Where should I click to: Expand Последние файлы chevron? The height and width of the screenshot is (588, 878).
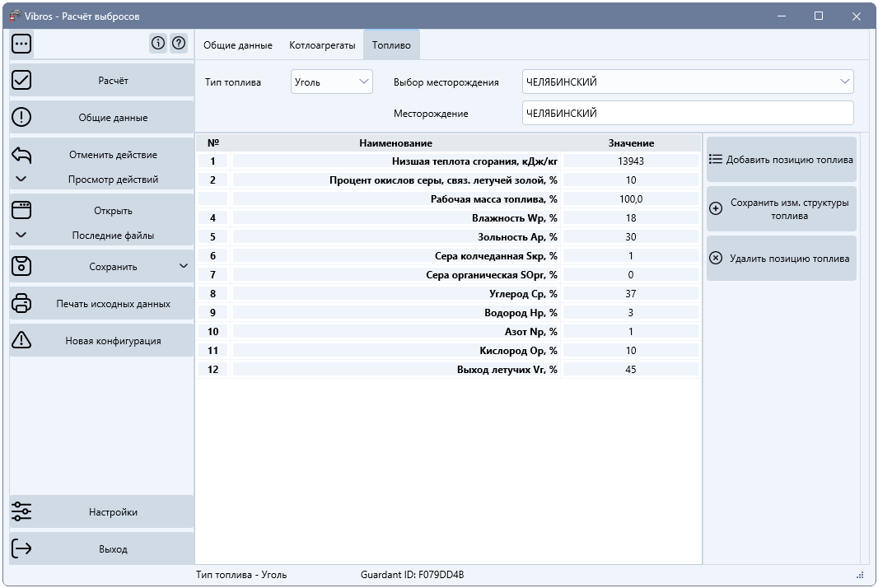point(21,236)
